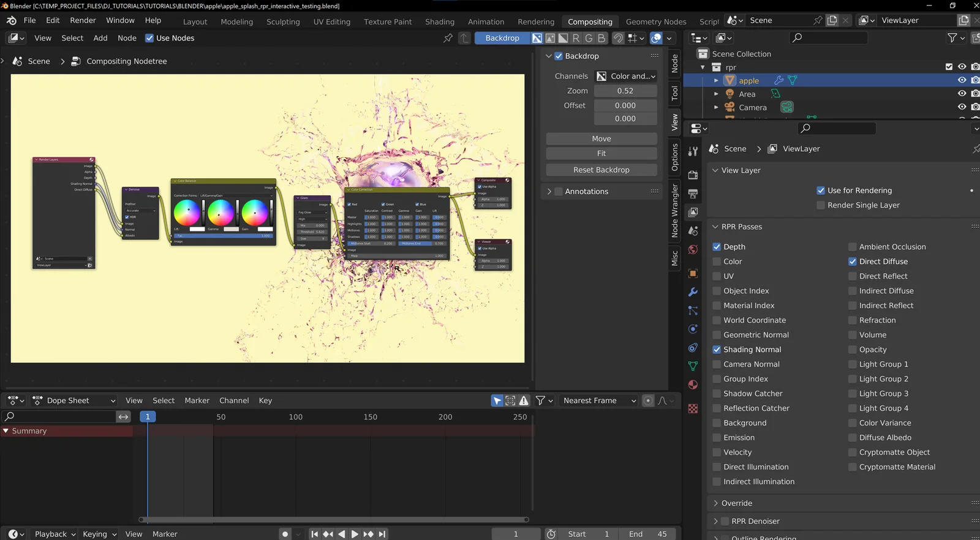Screen dimensions: 980x540
Task: Collapse the Backdrop panel chevron
Action: pos(549,56)
